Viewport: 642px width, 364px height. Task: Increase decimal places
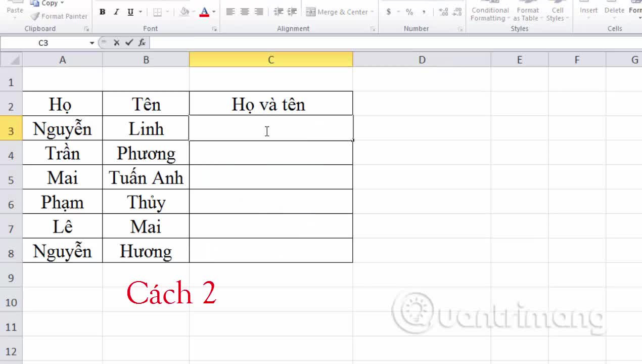point(443,12)
